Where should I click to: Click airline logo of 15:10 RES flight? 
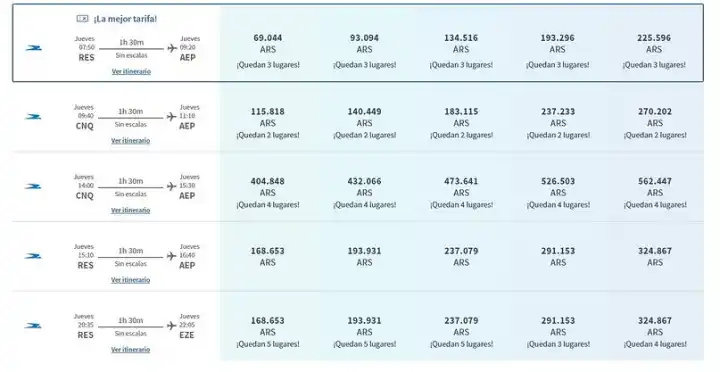tap(33, 256)
